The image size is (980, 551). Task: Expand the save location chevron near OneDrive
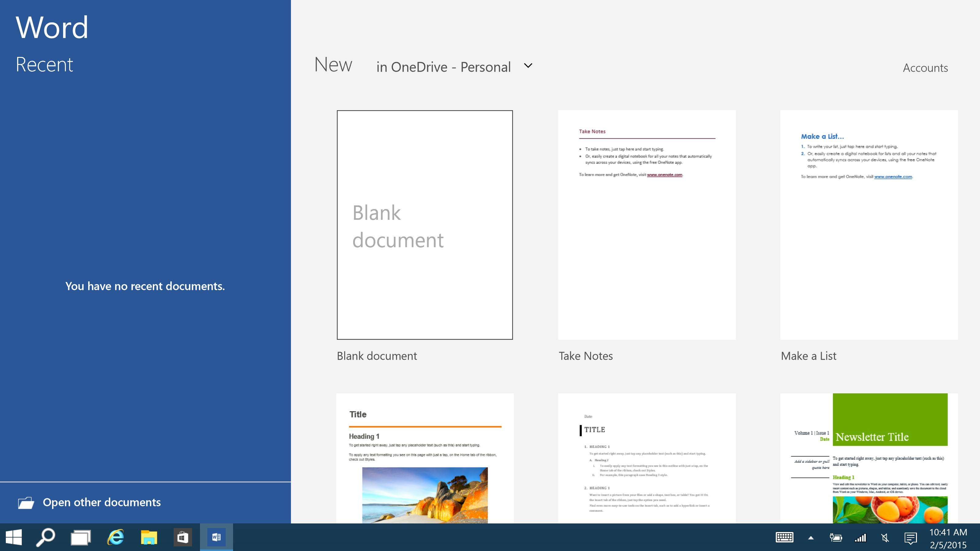coord(528,66)
